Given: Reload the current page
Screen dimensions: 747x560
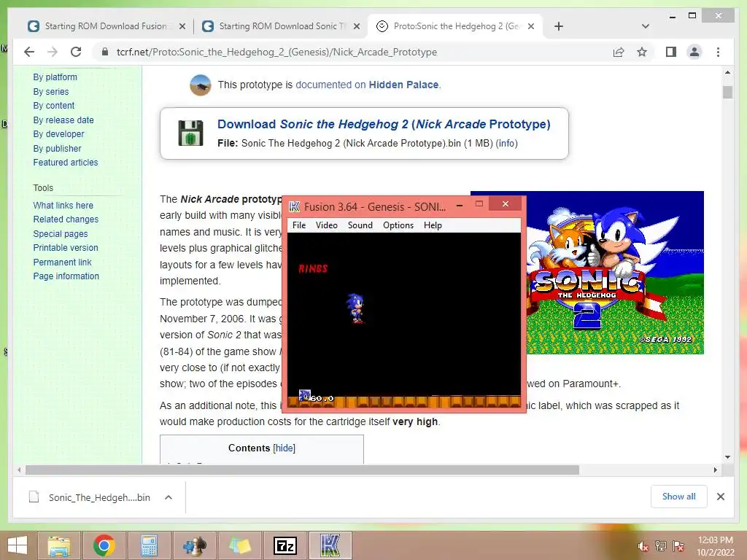Looking at the screenshot, I should [76, 52].
